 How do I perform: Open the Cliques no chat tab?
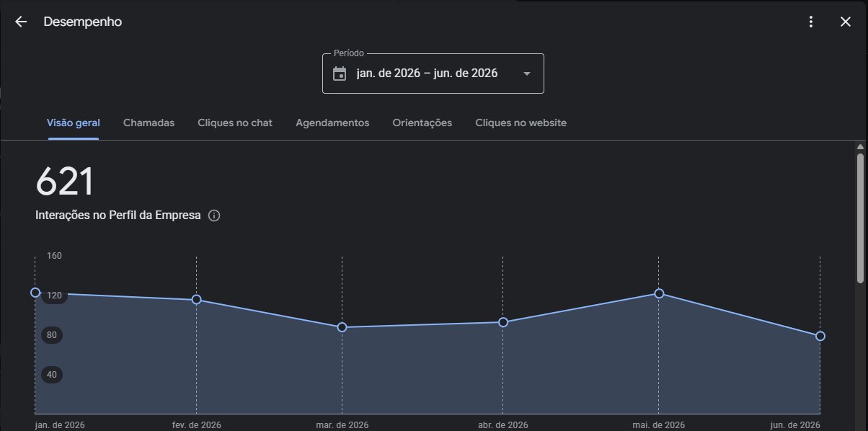coord(235,123)
